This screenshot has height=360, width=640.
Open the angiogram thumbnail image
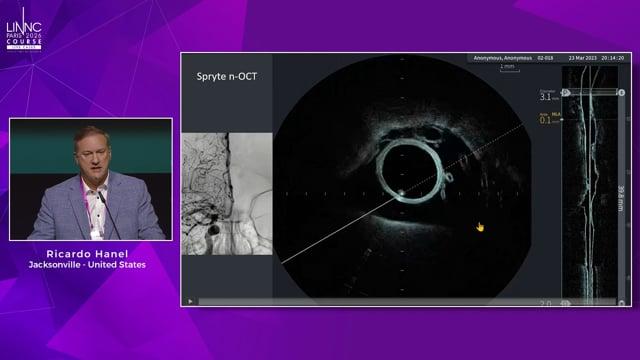coord(227,194)
